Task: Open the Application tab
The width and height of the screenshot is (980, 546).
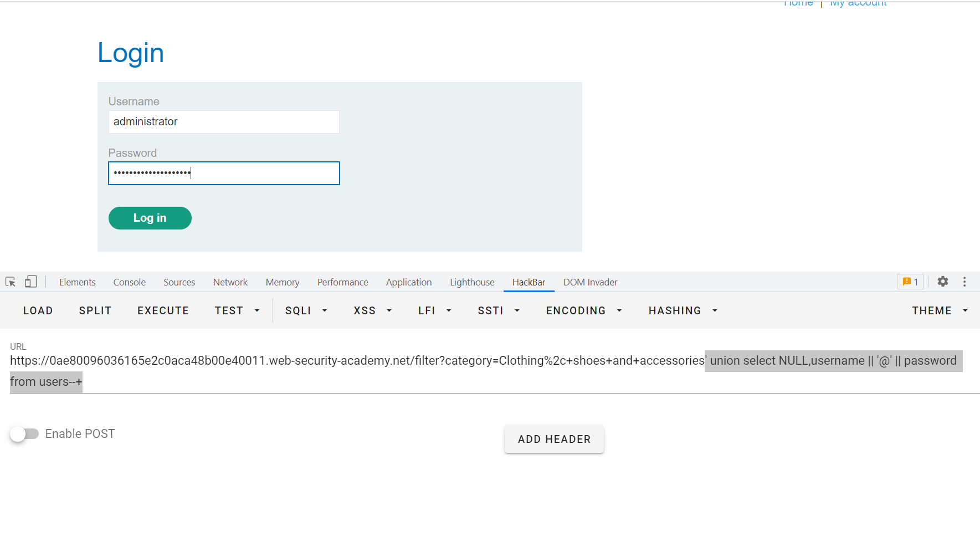Action: coord(409,282)
